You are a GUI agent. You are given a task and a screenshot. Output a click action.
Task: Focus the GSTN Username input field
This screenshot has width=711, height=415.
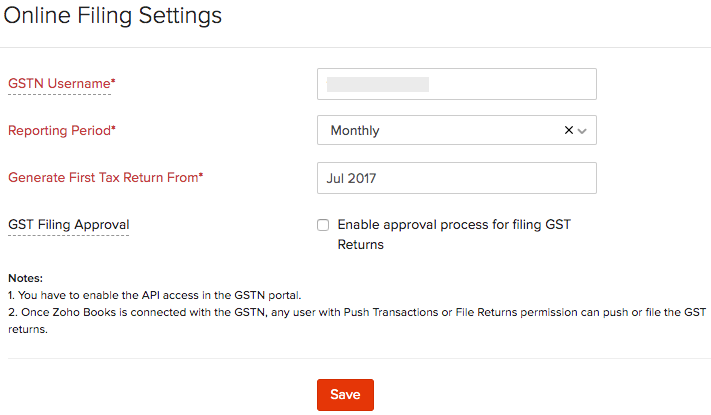coord(456,84)
